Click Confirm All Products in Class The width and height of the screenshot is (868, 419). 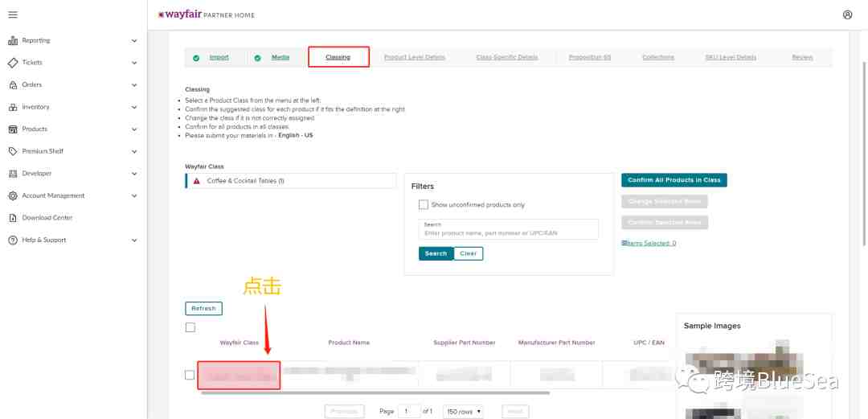[674, 180]
